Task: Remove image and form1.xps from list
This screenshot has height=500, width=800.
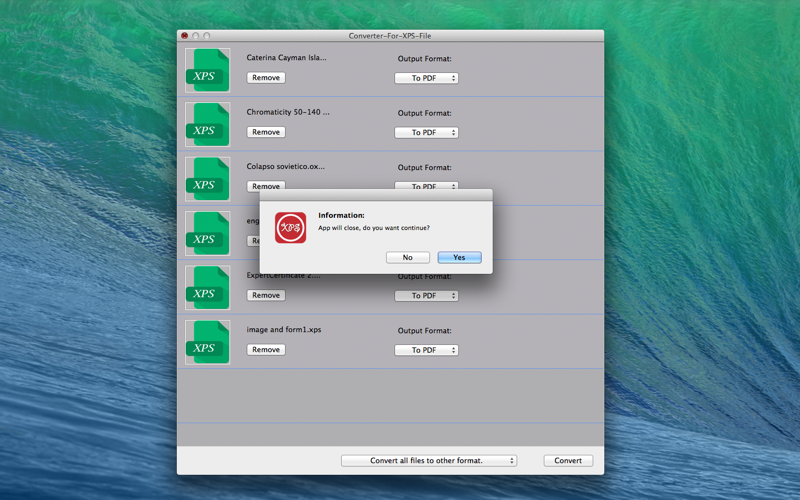Action: pyautogui.click(x=266, y=349)
